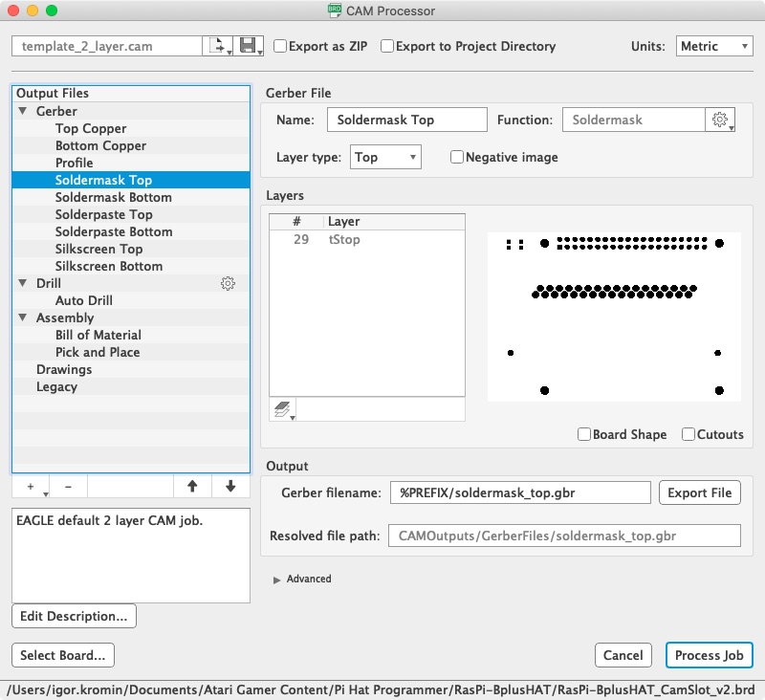Screen dimensions: 765x700
Task: Click the soldermask layer preview image
Action: pyautogui.click(x=614, y=317)
